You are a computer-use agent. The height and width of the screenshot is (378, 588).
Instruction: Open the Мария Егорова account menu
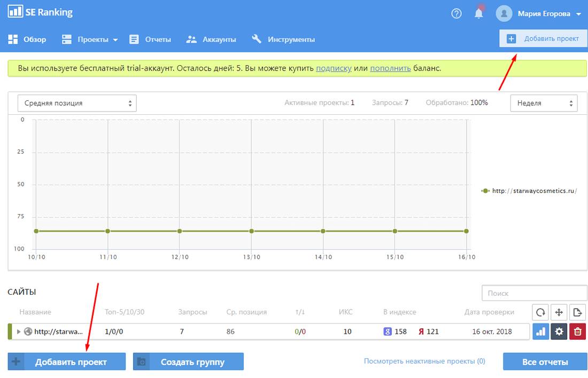tap(544, 14)
